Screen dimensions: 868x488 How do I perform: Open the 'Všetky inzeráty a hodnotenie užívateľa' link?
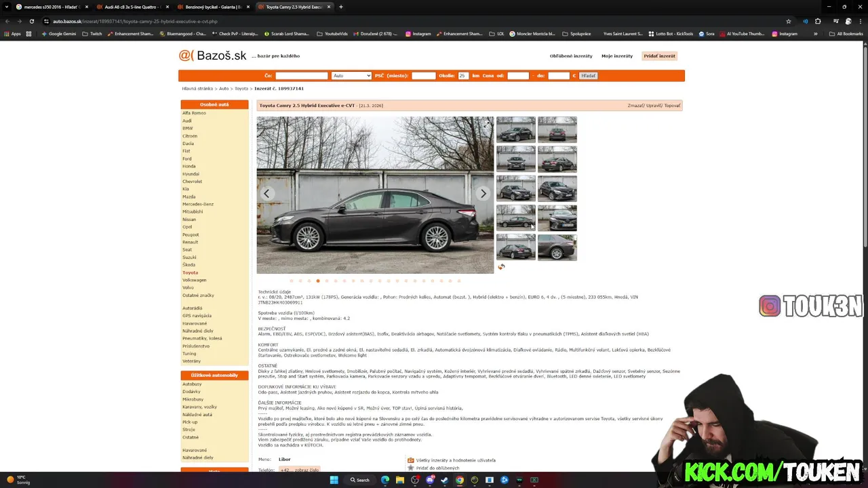click(456, 460)
